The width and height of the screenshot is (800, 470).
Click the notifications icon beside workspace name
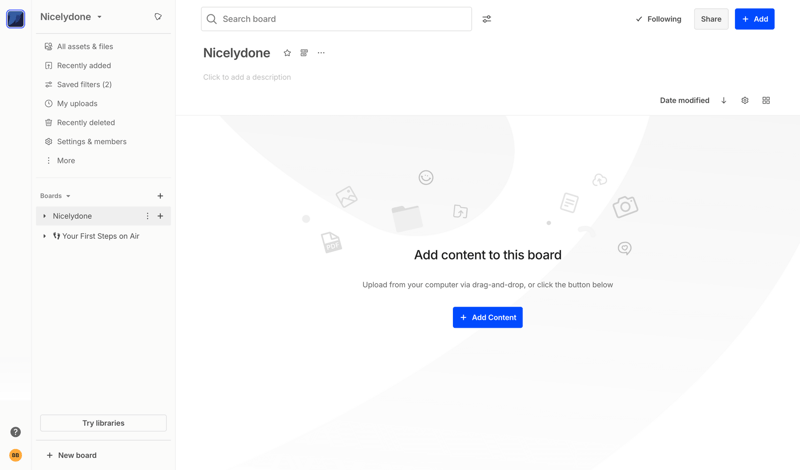click(158, 17)
